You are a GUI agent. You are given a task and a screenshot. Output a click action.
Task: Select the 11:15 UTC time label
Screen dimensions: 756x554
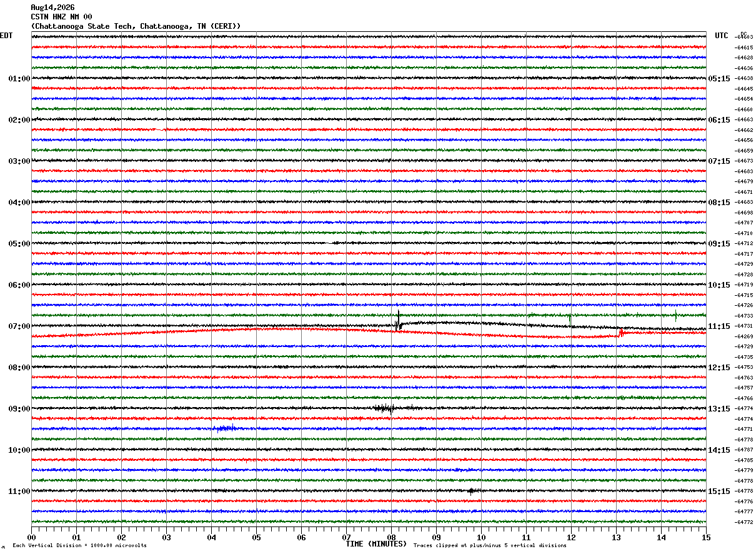pyautogui.click(x=719, y=326)
